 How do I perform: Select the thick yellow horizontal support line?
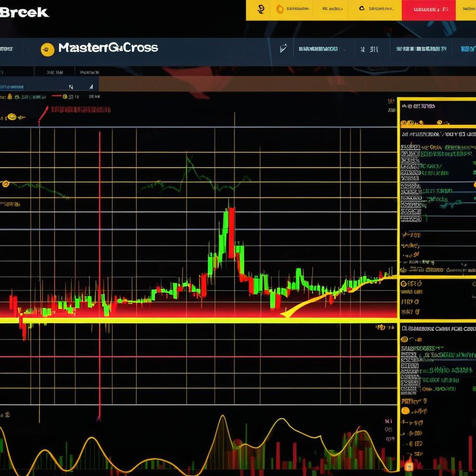199,320
